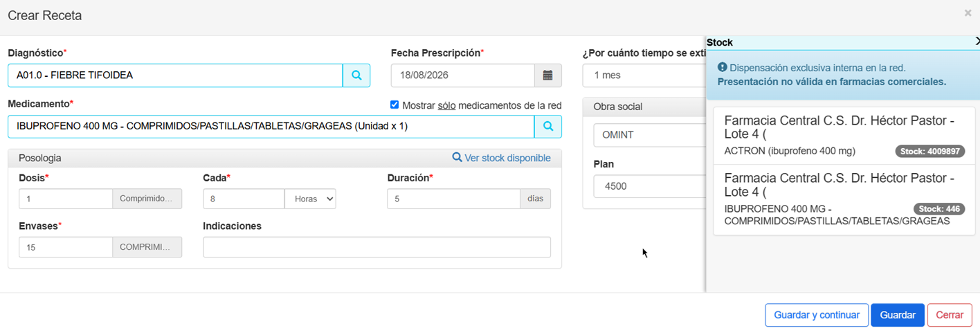This screenshot has height=335, width=980.
Task: Click the 'días' duration unit addon
Action: tap(536, 199)
